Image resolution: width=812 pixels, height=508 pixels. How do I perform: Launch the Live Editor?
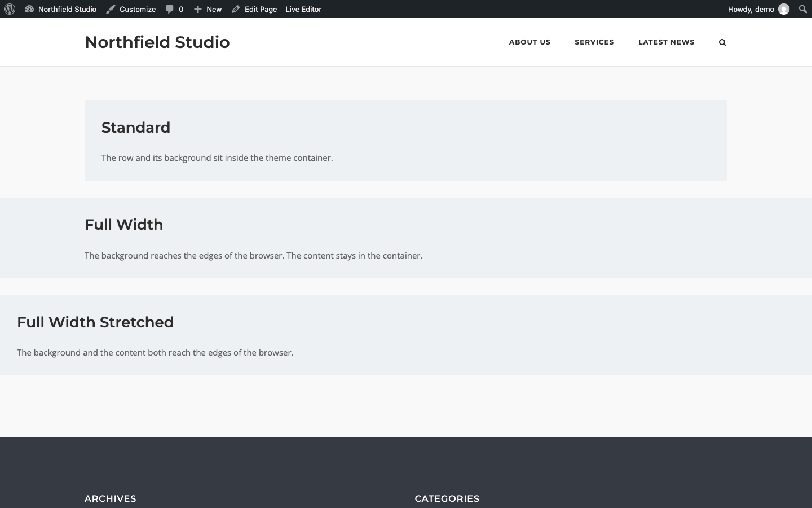pos(303,9)
